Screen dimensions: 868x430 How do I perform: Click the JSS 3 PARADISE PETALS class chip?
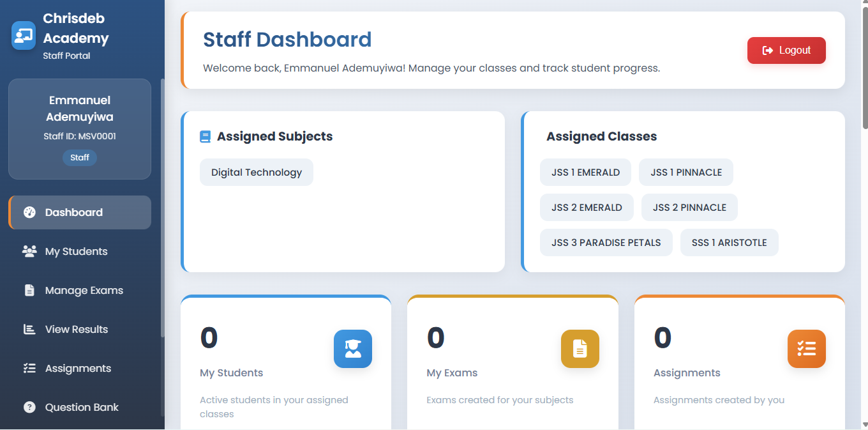coord(606,242)
